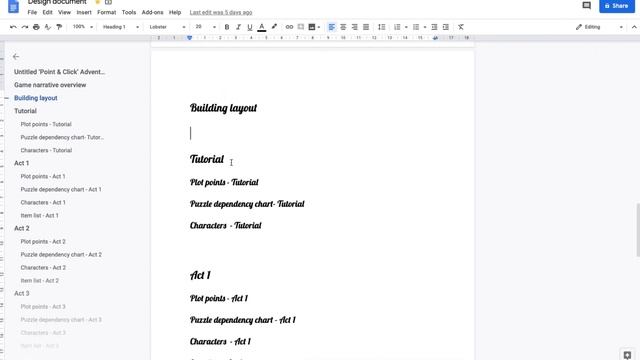
Task: Run the spelling and grammar check icon
Action: tap(48, 27)
